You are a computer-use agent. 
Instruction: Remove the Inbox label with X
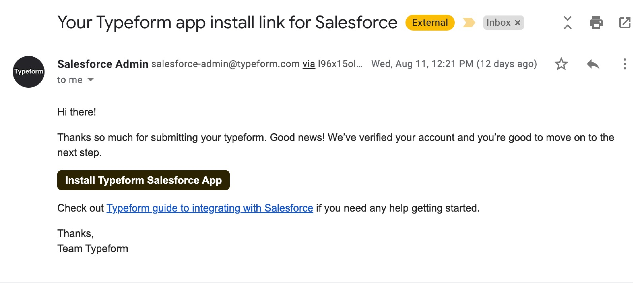pyautogui.click(x=518, y=23)
